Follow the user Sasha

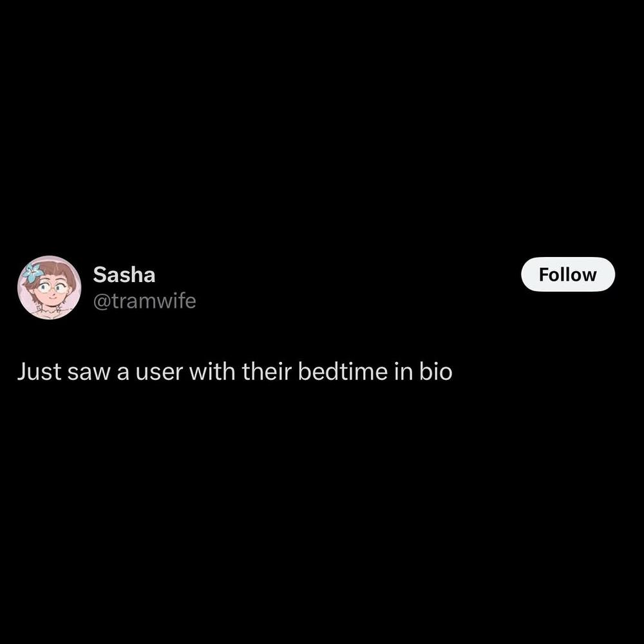point(567,274)
